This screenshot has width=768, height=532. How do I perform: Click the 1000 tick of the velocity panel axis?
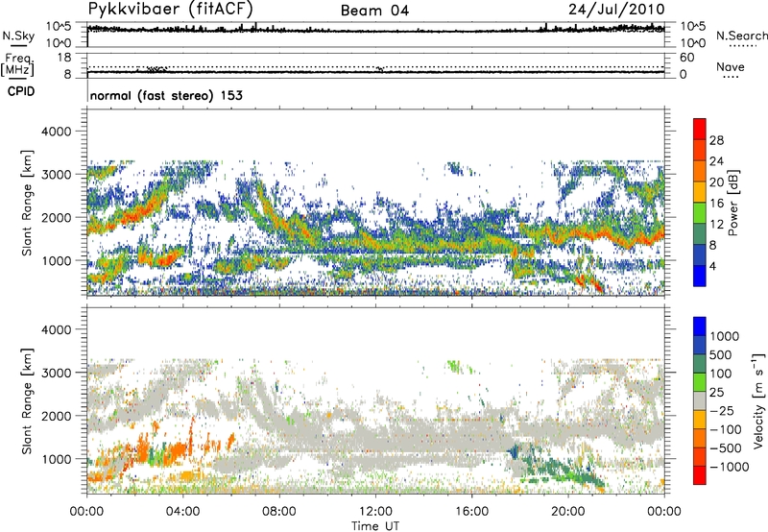tap(57, 459)
